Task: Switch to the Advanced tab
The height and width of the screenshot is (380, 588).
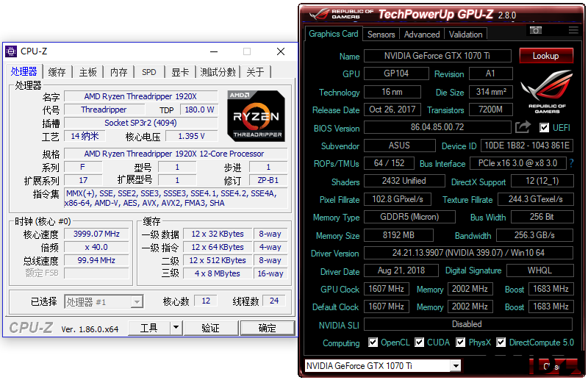Action: (422, 35)
